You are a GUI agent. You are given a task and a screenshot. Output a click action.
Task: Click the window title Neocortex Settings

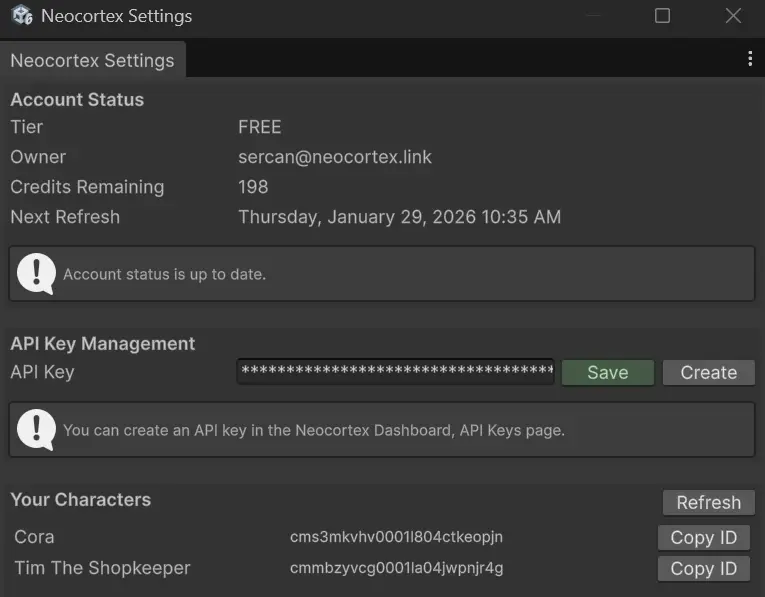pyautogui.click(x=117, y=16)
